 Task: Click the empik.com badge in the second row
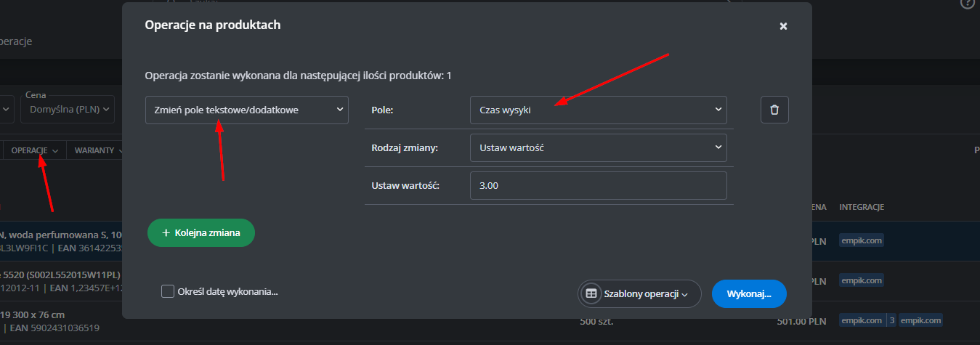pyautogui.click(x=862, y=280)
